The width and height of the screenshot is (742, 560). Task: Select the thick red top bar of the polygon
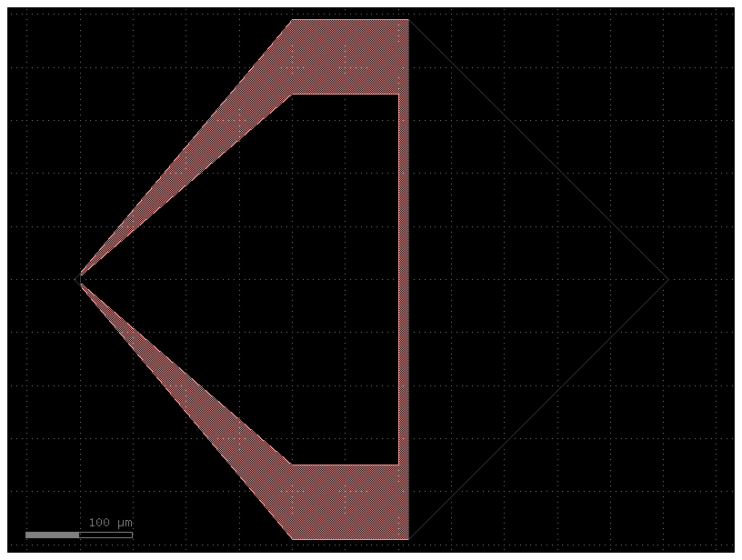(350, 56)
